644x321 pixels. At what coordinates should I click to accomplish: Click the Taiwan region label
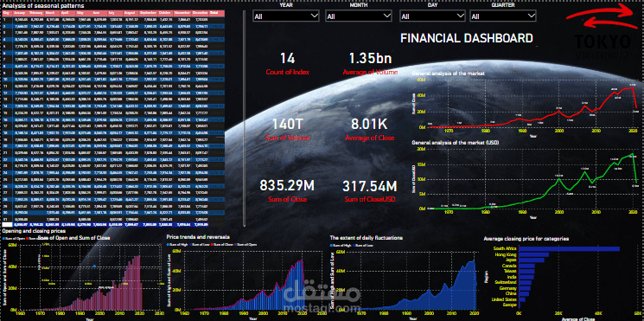tap(510, 272)
